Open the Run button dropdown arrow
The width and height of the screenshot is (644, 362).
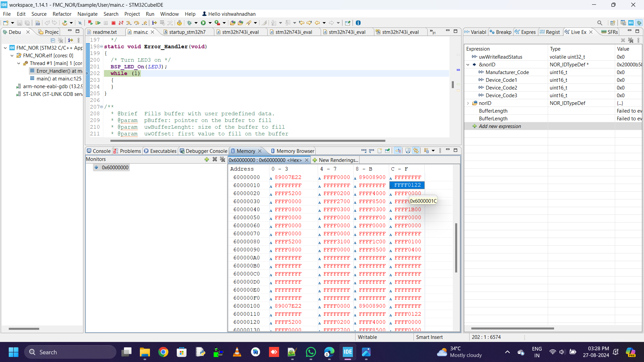(x=210, y=23)
